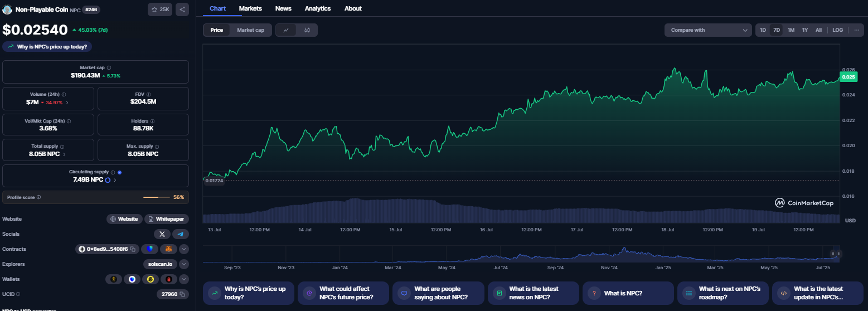Image resolution: width=868 pixels, height=311 pixels.
Task: Switch to the News tab
Action: pos(283,8)
